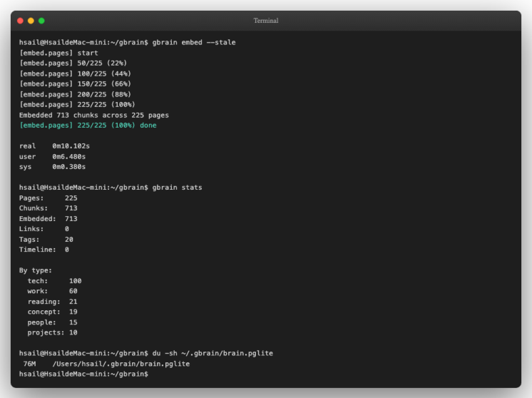
Task: Click 'Embedded 713 chunks across 225 pages'
Action: click(x=94, y=115)
